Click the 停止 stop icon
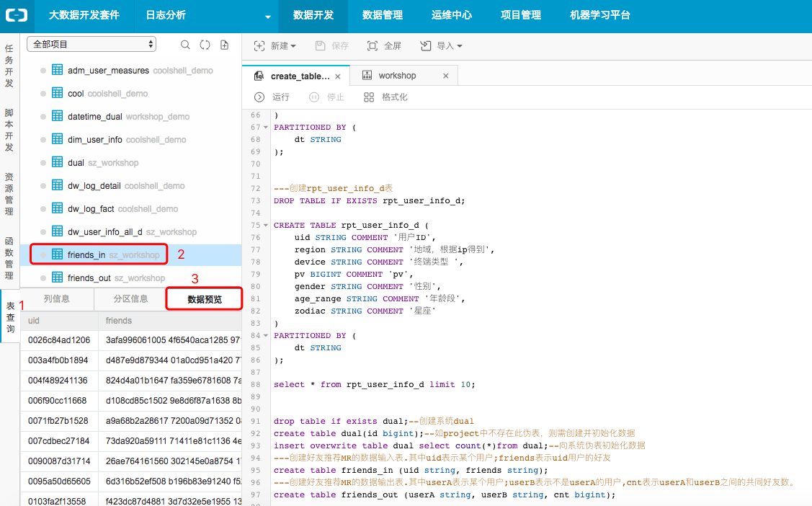Viewport: 812px width, 506px height. coord(314,97)
